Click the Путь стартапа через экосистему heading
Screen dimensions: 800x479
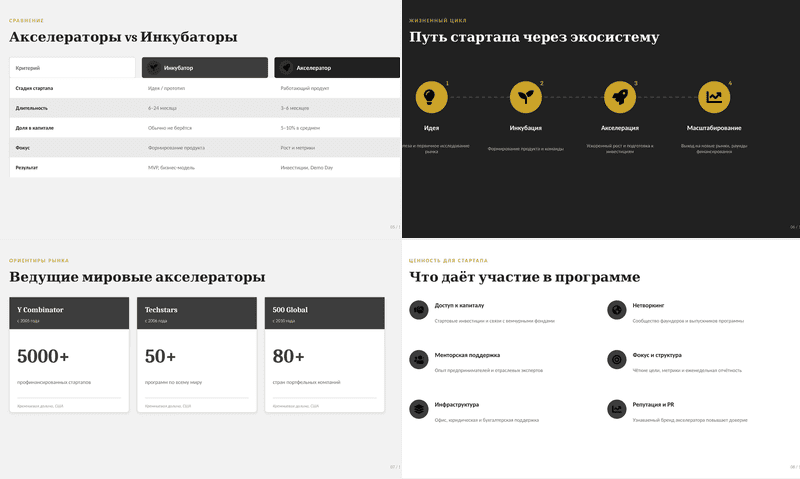(534, 37)
